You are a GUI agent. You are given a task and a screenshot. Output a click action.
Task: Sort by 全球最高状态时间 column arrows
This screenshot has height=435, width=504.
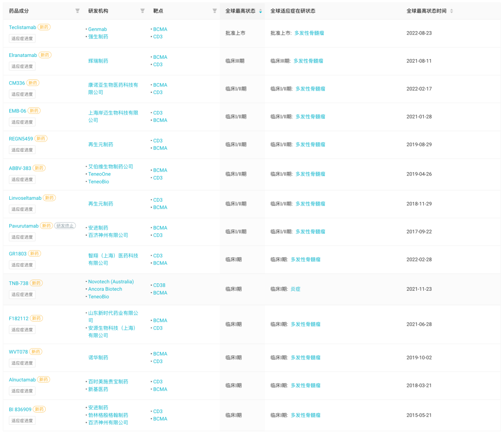(452, 11)
